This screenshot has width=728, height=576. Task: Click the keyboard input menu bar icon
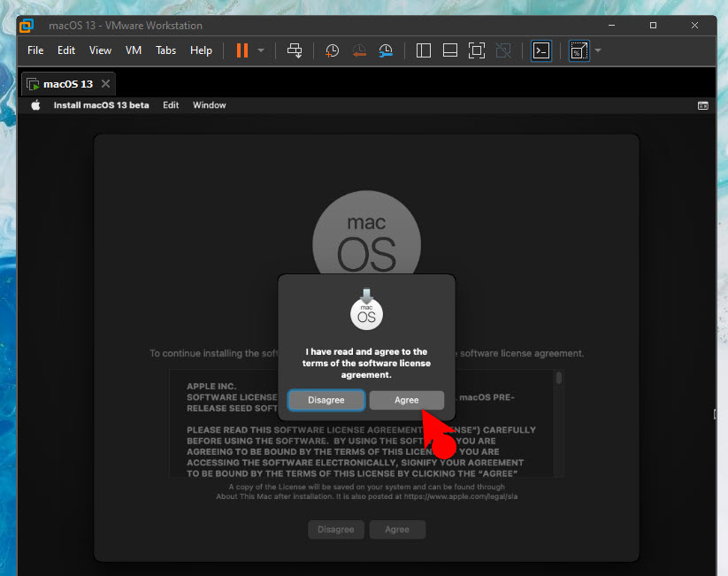tap(703, 106)
